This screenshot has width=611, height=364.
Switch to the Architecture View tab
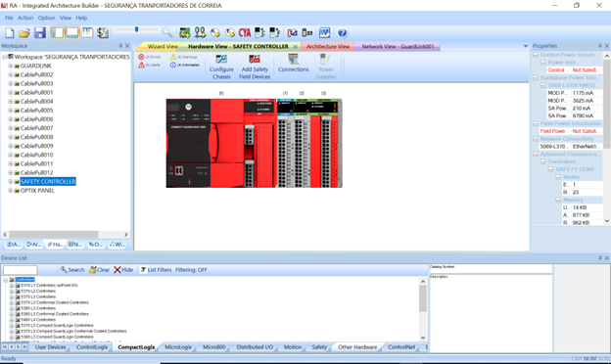(x=328, y=46)
